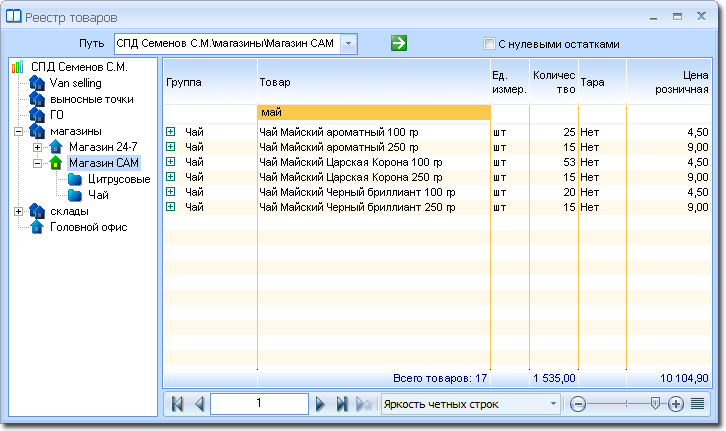Click total quantity 1 535,00
Viewport: 726px width, 431px height.
pyautogui.click(x=554, y=378)
